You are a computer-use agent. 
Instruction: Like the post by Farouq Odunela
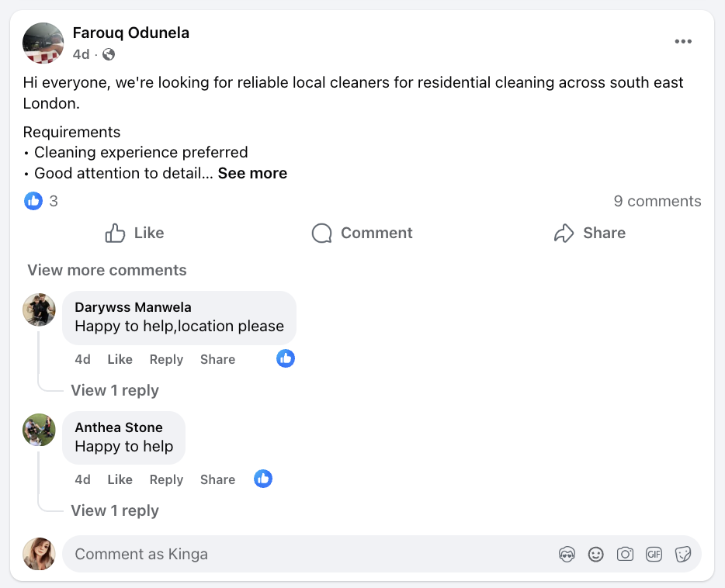pyautogui.click(x=134, y=233)
